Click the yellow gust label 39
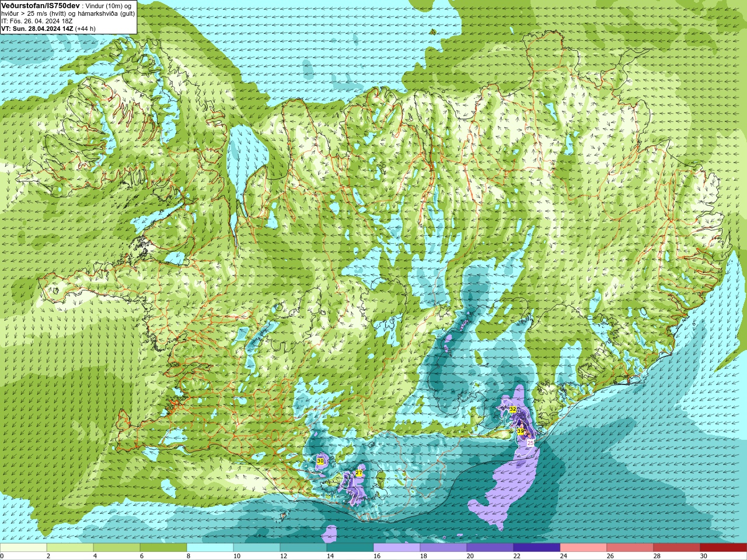 coord(521,431)
